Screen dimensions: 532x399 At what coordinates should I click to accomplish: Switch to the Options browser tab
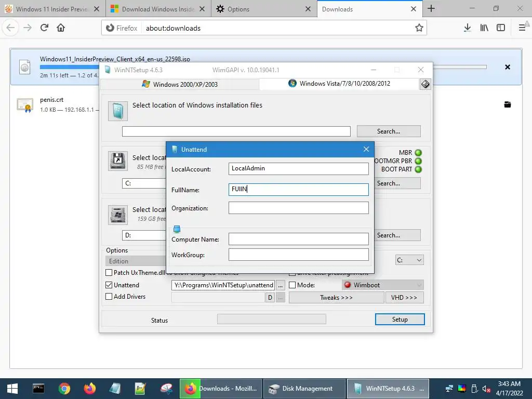coord(264,9)
